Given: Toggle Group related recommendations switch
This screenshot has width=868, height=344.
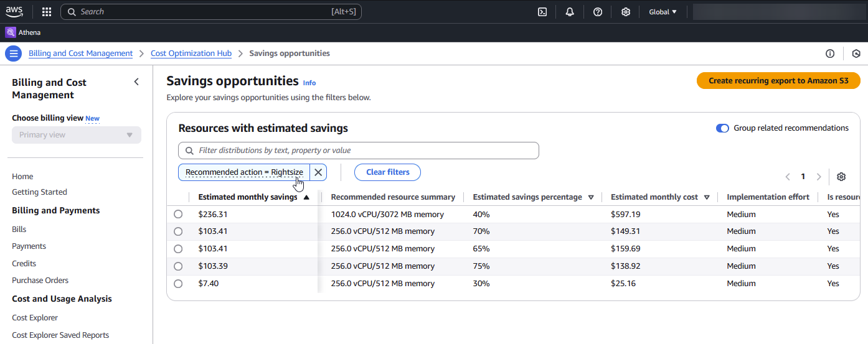Looking at the screenshot, I should pos(722,128).
